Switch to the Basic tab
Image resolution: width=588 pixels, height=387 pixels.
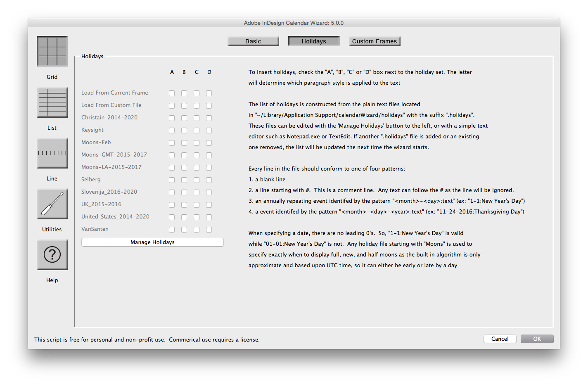(253, 41)
